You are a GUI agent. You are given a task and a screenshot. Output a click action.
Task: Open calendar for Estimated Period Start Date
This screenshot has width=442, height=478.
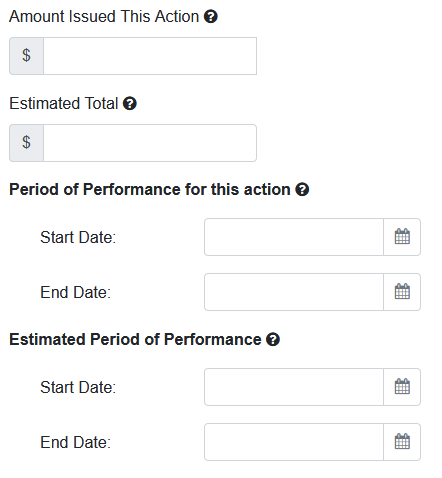click(402, 387)
